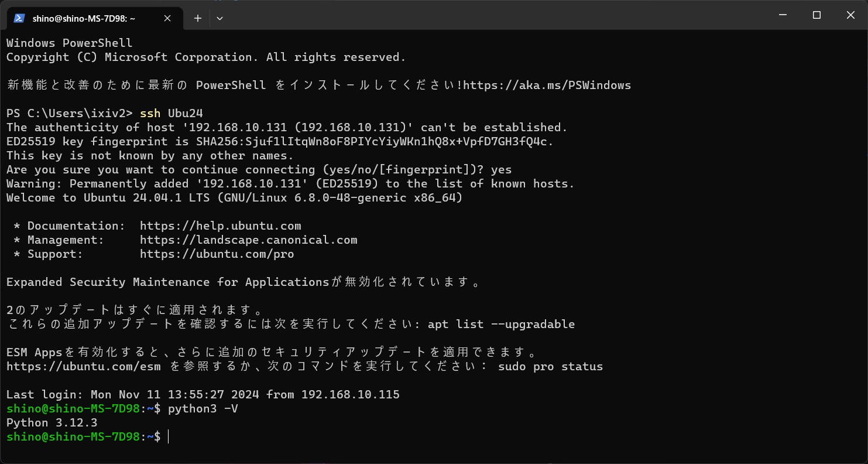This screenshot has height=464, width=868.
Task: Click the blinking cursor at the shell prompt
Action: tap(169, 436)
